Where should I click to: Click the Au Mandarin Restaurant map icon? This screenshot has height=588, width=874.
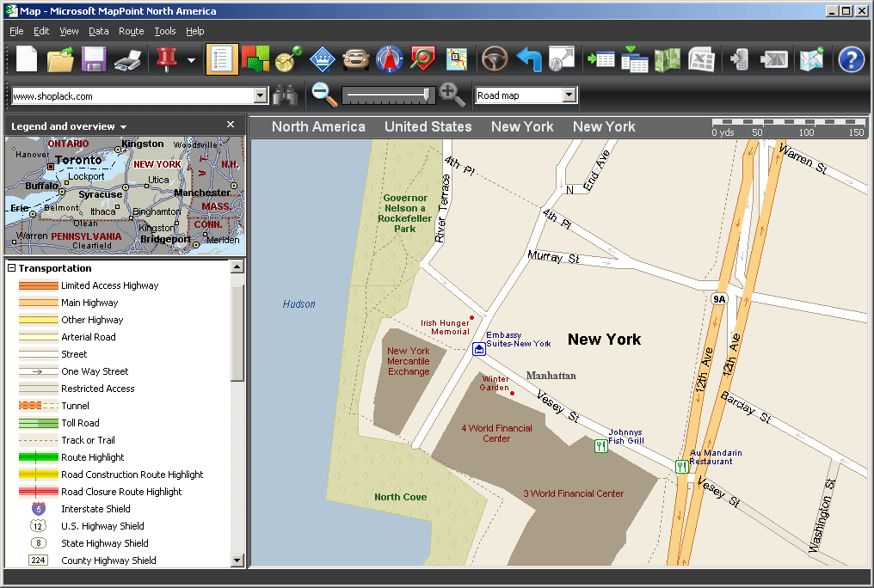[x=681, y=466]
